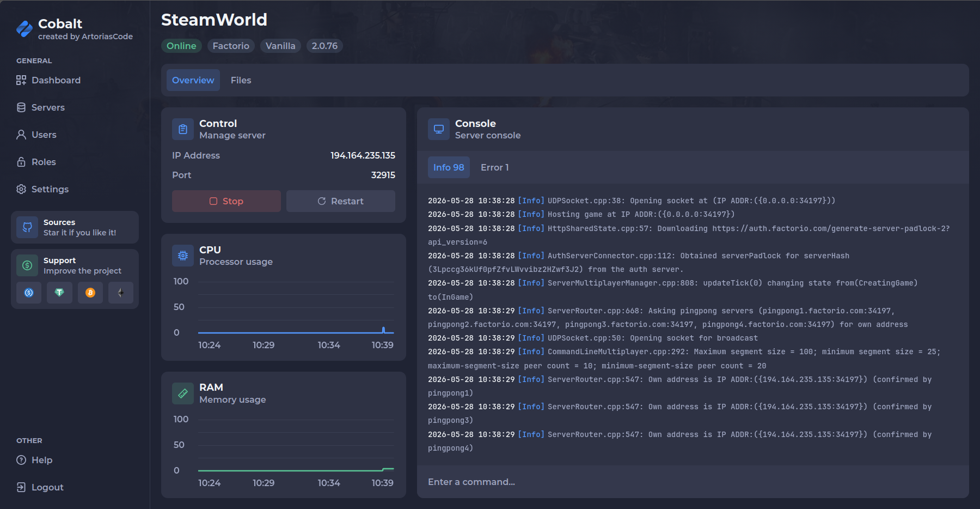Click the Vanilla badge
This screenshot has width=980, height=509.
pos(280,46)
